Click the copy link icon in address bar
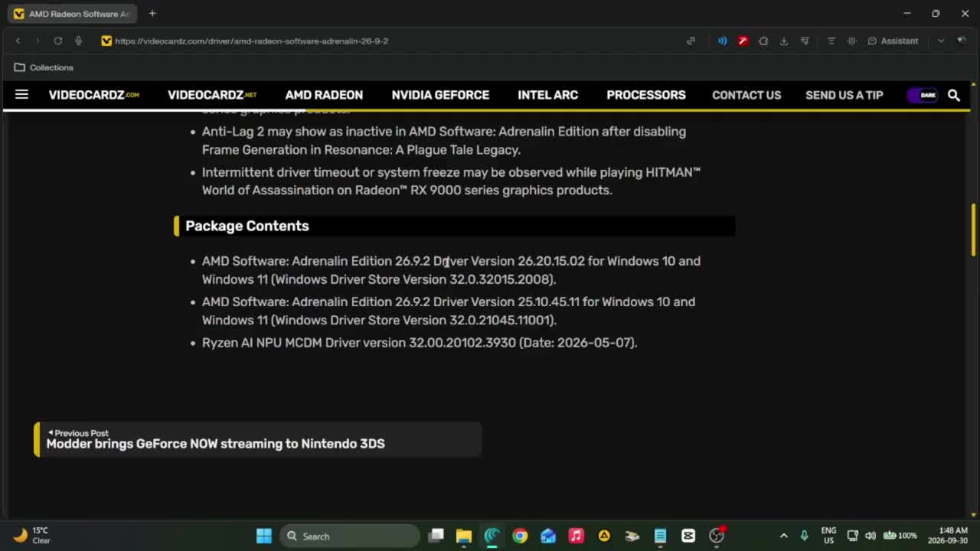980x551 pixels. (691, 41)
